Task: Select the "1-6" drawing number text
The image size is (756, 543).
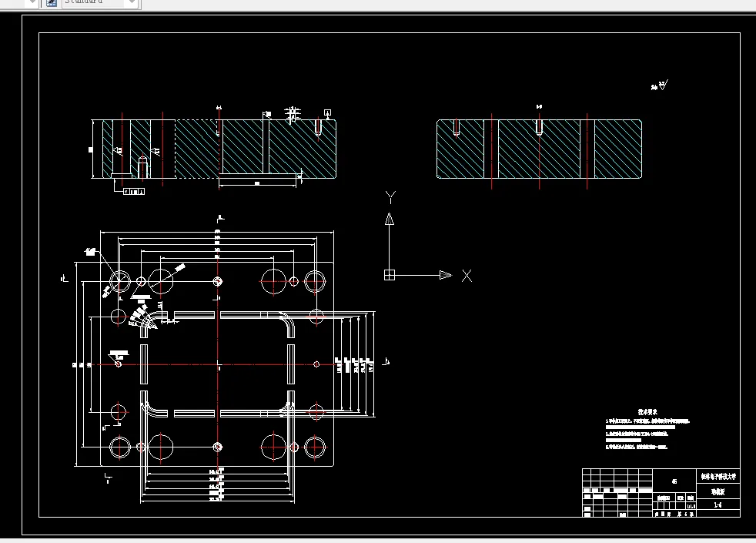Action: [718, 505]
